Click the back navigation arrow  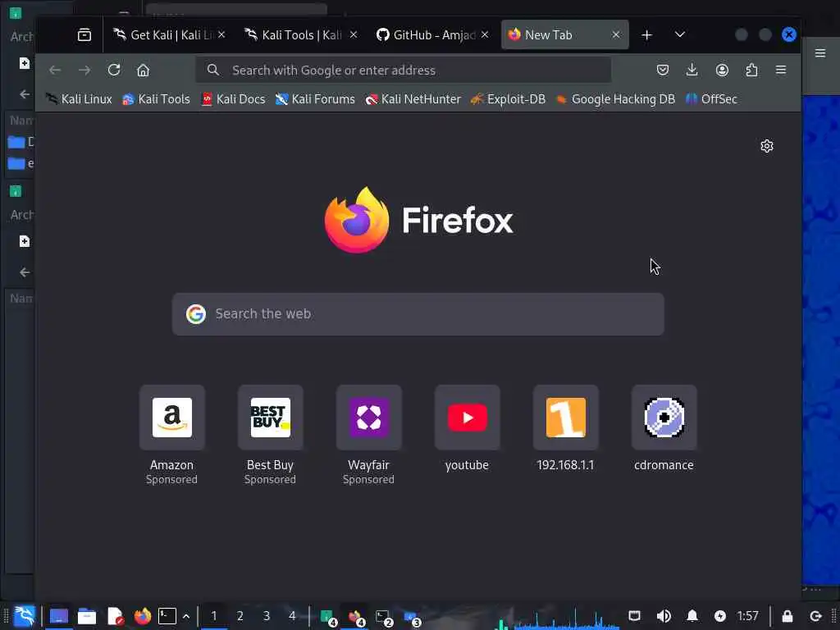click(x=55, y=71)
